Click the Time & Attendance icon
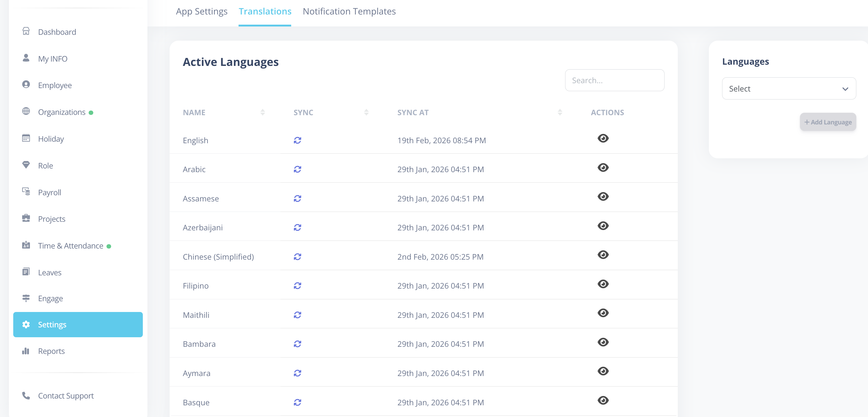868x417 pixels. click(x=26, y=245)
